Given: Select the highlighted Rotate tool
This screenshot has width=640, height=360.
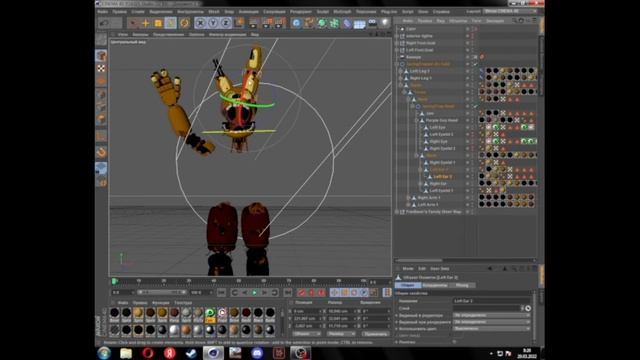Looking at the screenshot, I should click(171, 23).
